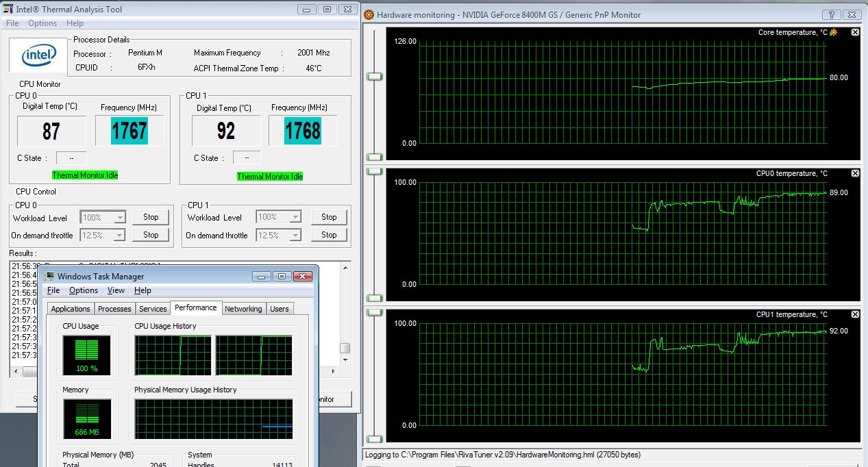This screenshot has width=868, height=467.
Task: Open Help menu in Intel Thermal Analysis Tool
Action: pos(75,23)
